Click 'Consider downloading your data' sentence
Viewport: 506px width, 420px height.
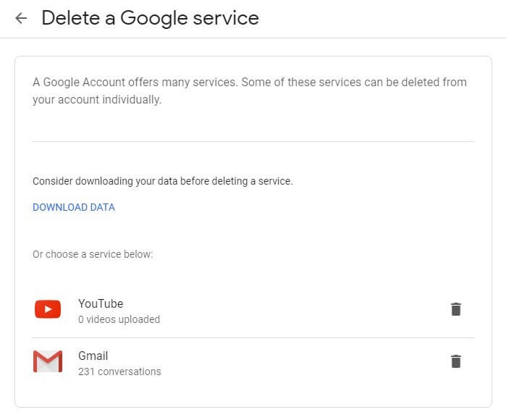163,181
